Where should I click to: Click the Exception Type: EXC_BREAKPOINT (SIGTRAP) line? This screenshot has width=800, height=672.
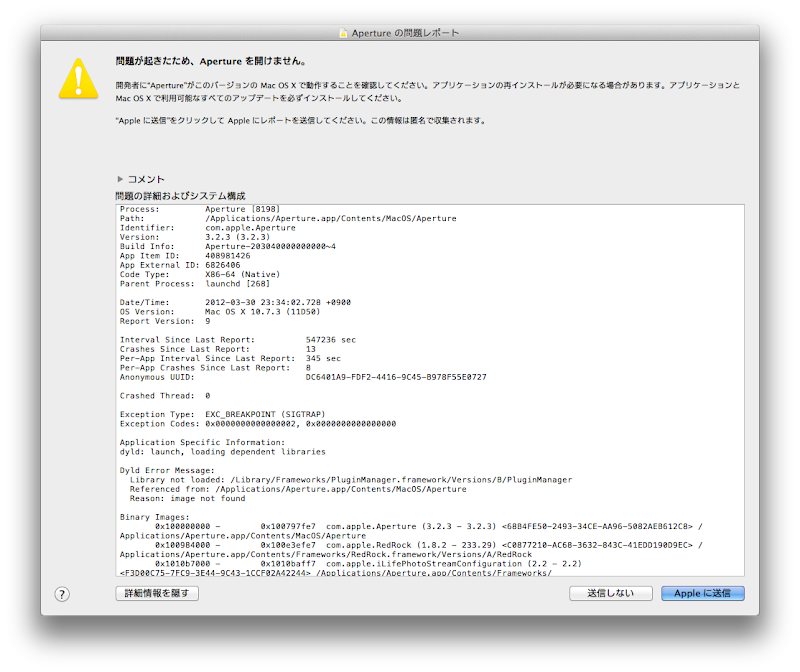(222, 415)
